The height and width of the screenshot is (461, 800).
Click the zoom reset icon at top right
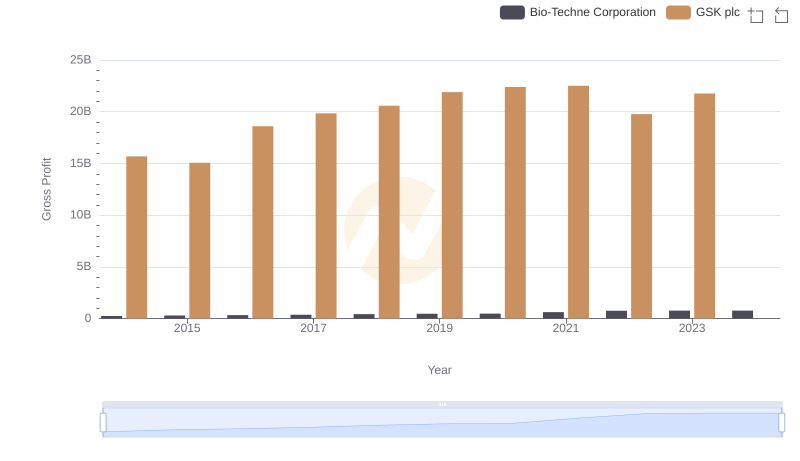tap(781, 15)
